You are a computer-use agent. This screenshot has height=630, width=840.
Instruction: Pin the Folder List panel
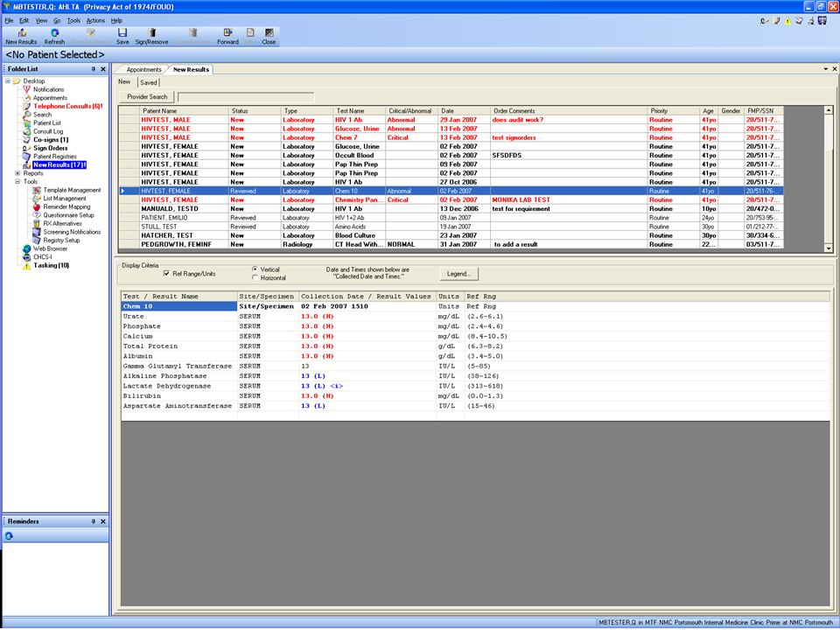coord(94,69)
